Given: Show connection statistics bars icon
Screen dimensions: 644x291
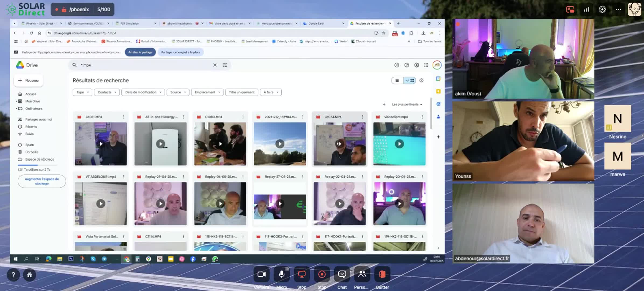Looking at the screenshot, I should point(586,9).
